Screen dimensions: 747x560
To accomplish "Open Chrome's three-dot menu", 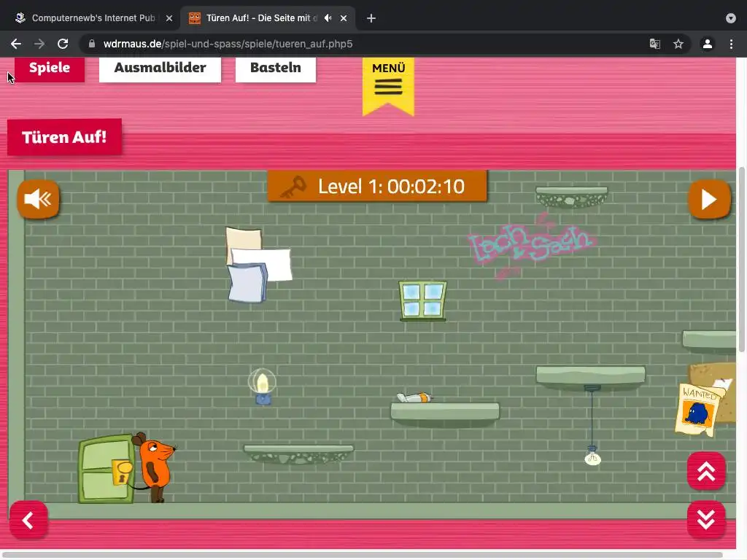I will 731,44.
